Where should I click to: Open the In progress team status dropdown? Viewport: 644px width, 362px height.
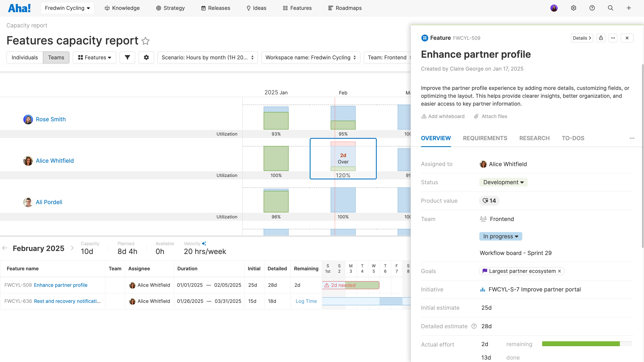tap(501, 236)
